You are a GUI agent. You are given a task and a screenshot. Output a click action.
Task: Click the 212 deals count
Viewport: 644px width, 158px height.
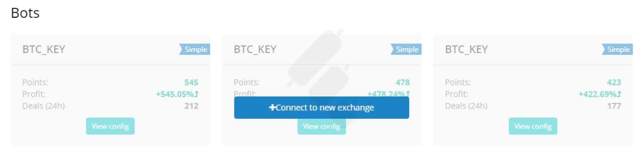point(191,106)
